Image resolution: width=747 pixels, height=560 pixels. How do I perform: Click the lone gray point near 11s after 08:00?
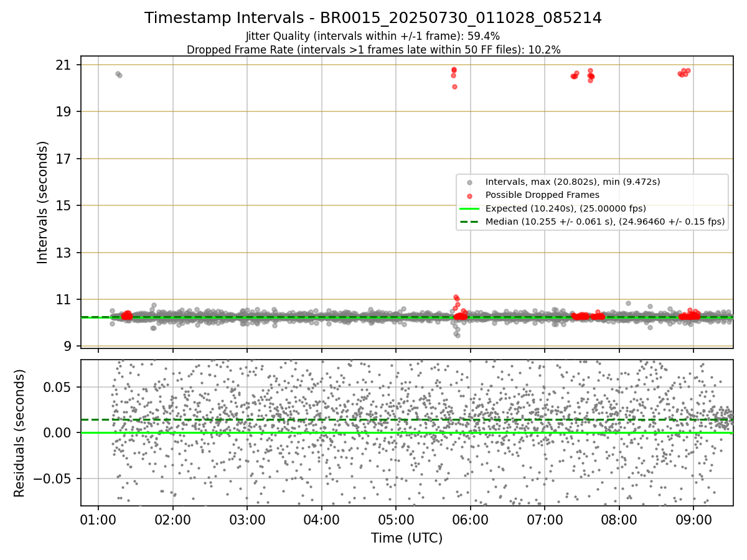628,303
